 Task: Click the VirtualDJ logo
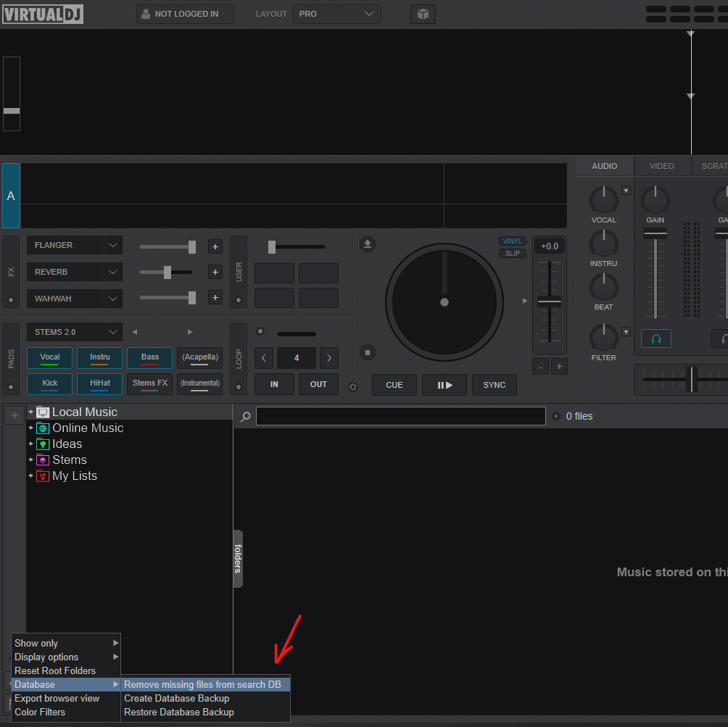43,14
